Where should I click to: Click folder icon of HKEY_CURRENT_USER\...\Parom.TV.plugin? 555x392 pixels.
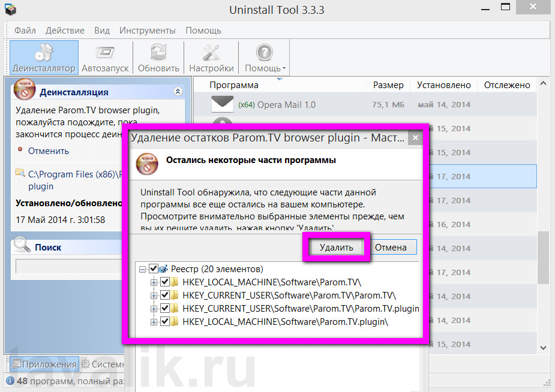pos(175,309)
